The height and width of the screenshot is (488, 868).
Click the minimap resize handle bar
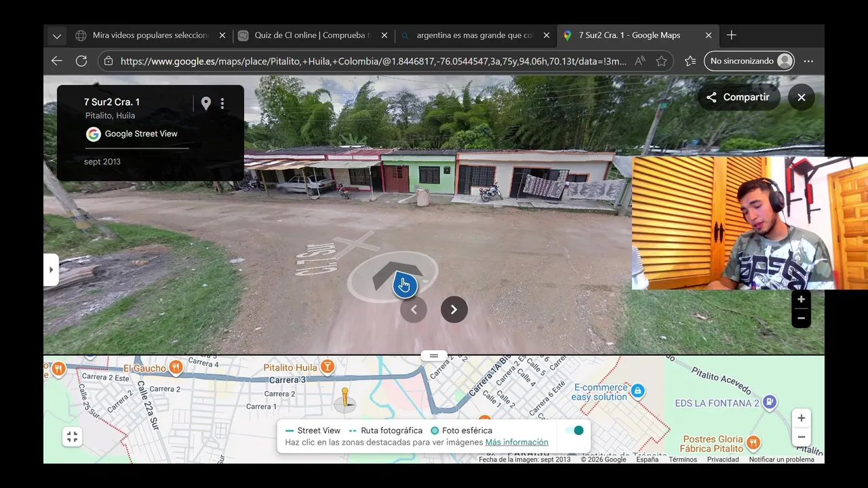pos(434,356)
